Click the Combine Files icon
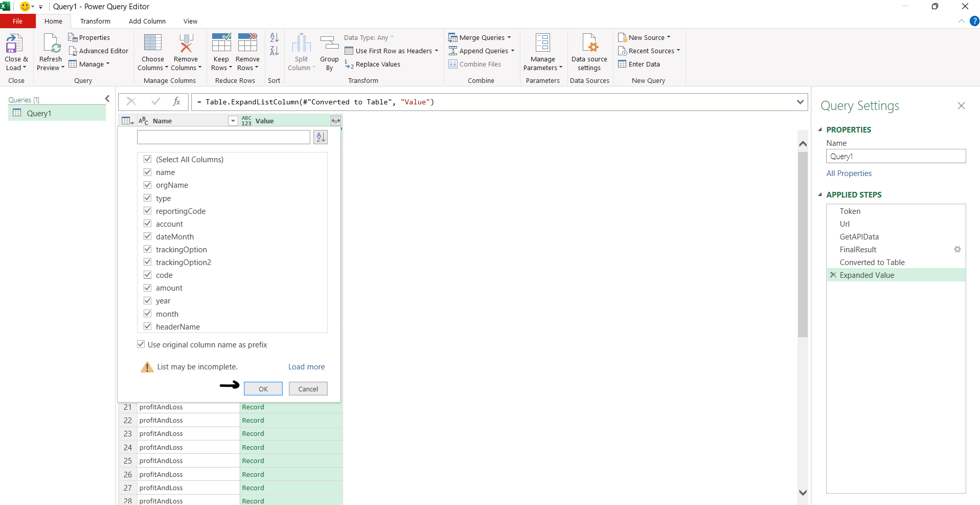This screenshot has width=980, height=505. point(453,64)
